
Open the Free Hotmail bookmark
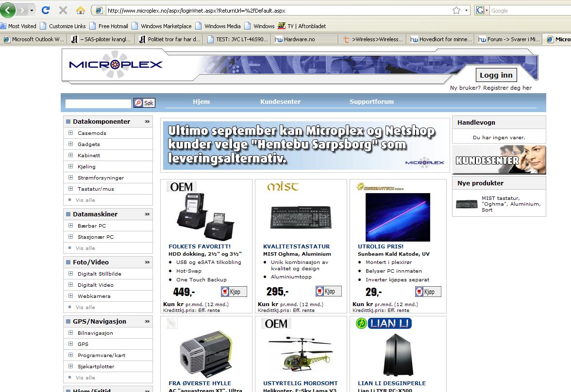pyautogui.click(x=109, y=26)
